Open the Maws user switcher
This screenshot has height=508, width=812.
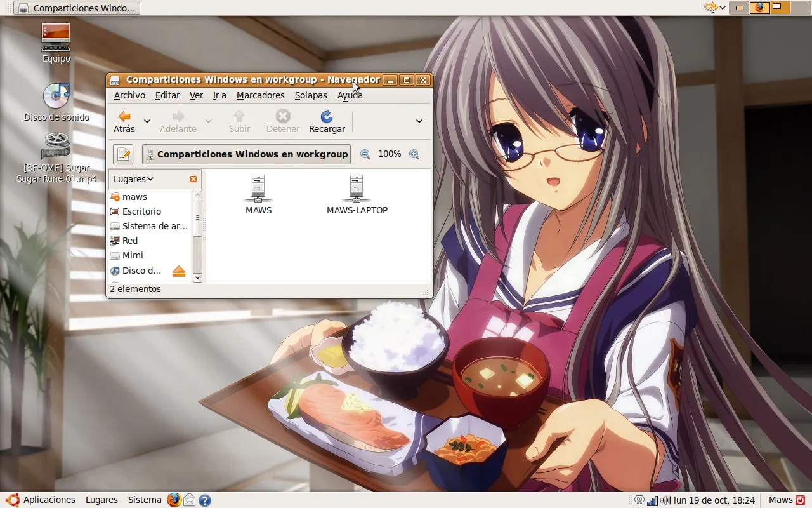click(781, 500)
